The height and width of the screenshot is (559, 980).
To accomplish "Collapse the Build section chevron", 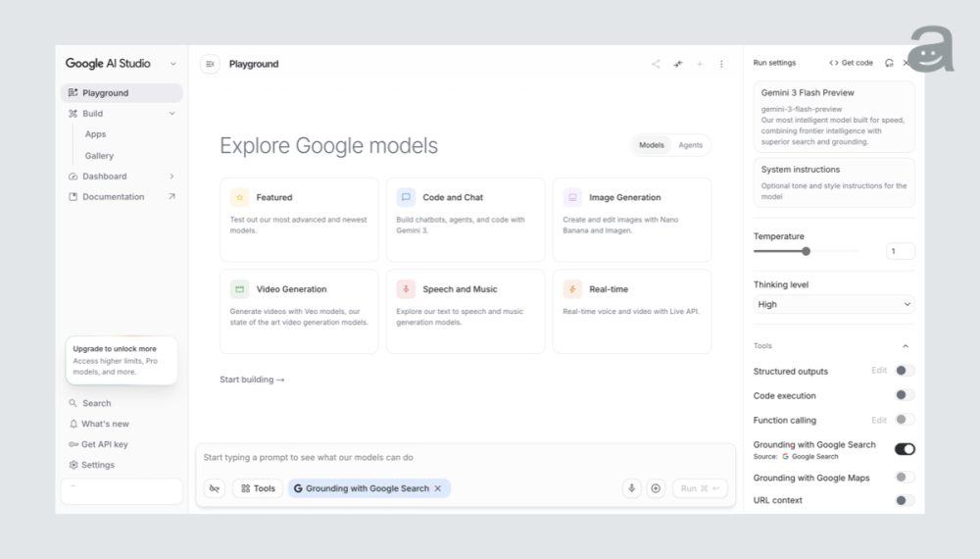I will click(x=171, y=113).
